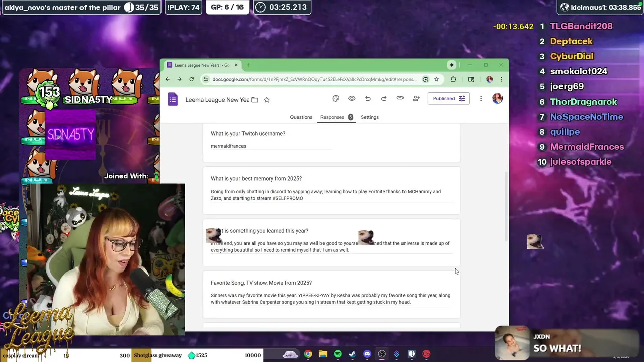Screen dimensions: 644x362
Task: Click leaderboard name MermaidFrances
Action: click(587, 147)
